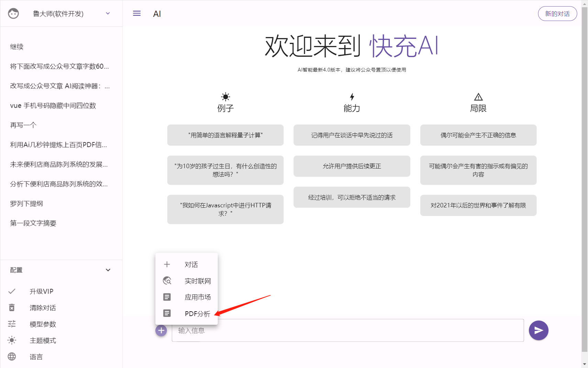
Task: Click the 应用市场 document icon
Action: pyautogui.click(x=167, y=297)
